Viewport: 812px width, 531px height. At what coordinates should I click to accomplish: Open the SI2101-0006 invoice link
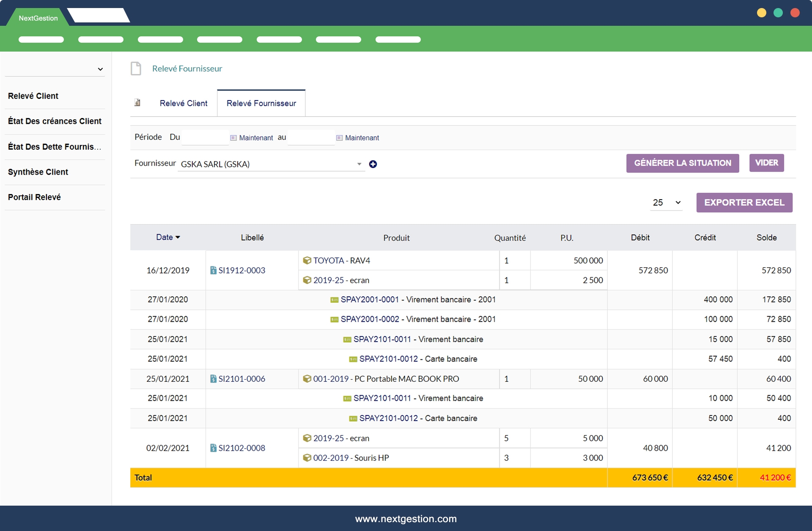tap(241, 379)
